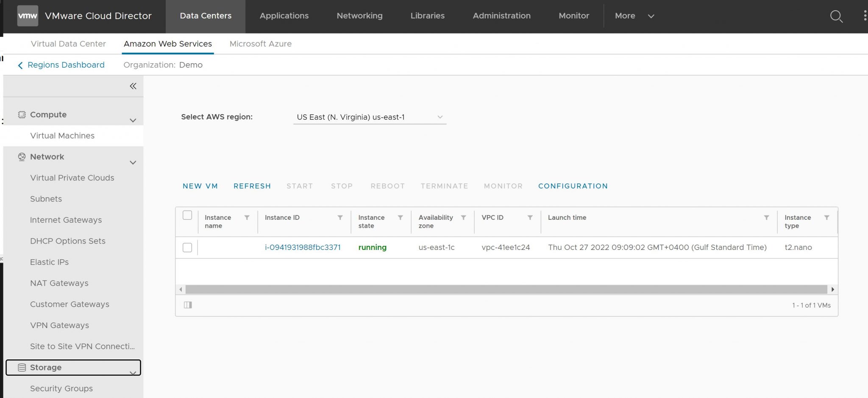Image resolution: width=868 pixels, height=398 pixels.
Task: Open the filter icon on Instance ID column
Action: (x=339, y=217)
